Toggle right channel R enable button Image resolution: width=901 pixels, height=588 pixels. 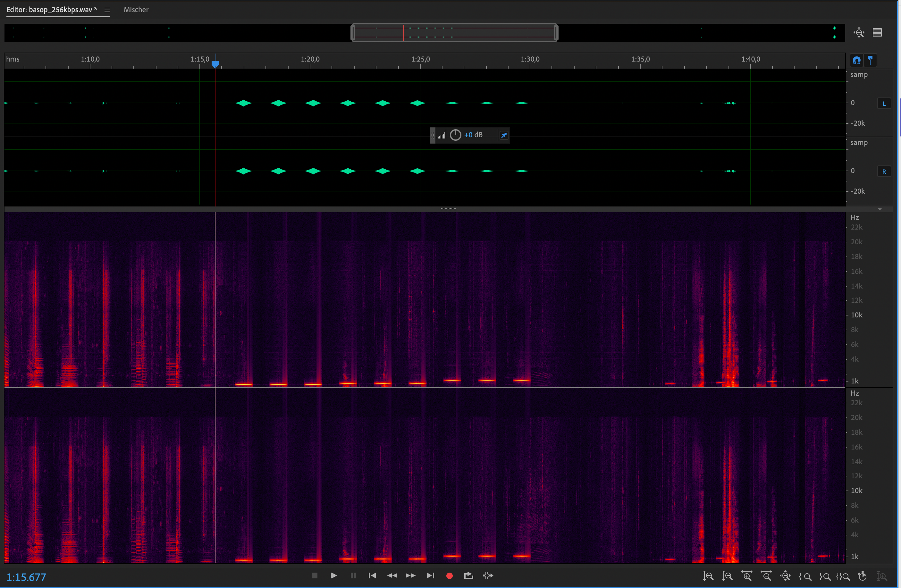(884, 172)
